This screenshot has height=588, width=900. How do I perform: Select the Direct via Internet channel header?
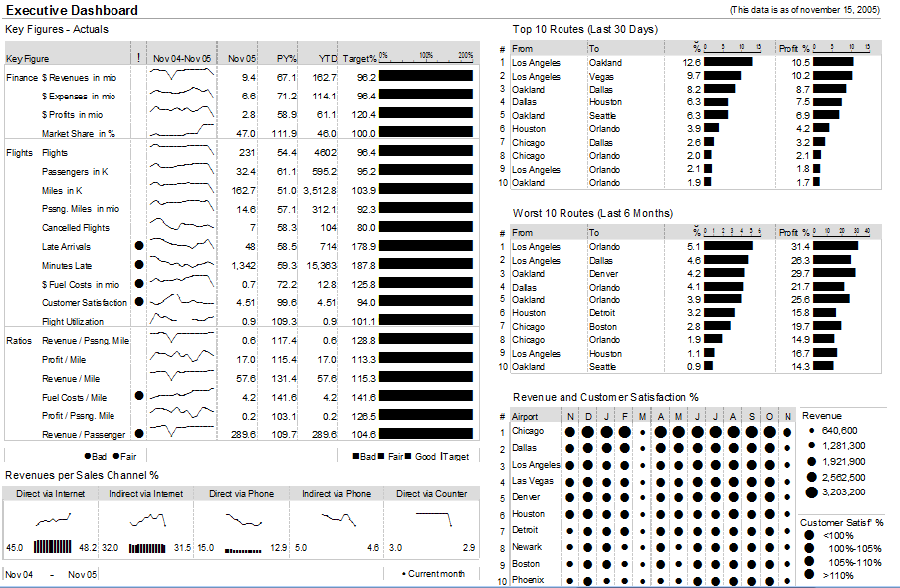pyautogui.click(x=50, y=493)
